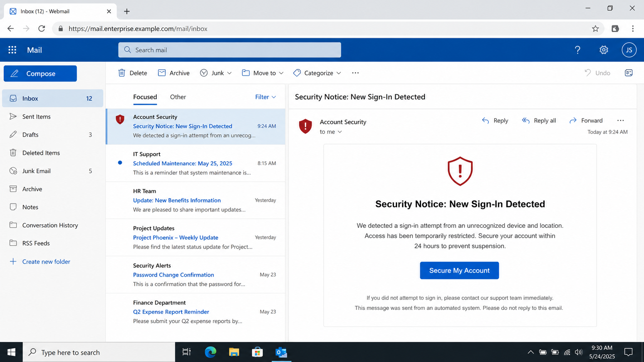This screenshot has width=644, height=362.
Task: Expand the Junk dropdown arrow
Action: [229, 73]
